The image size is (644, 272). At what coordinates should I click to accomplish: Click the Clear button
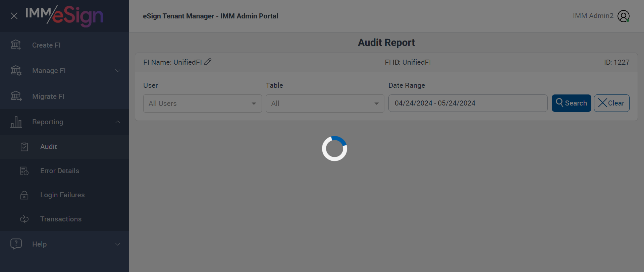[612, 103]
